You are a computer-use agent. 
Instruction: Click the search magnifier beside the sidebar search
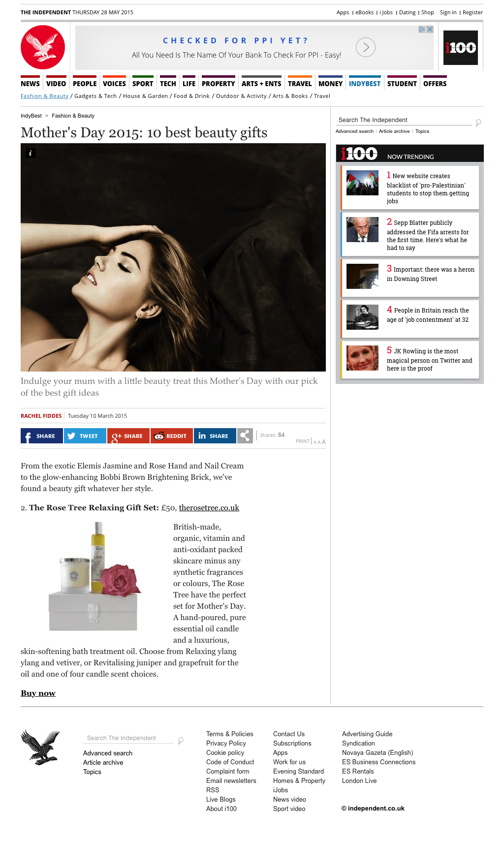tap(478, 122)
